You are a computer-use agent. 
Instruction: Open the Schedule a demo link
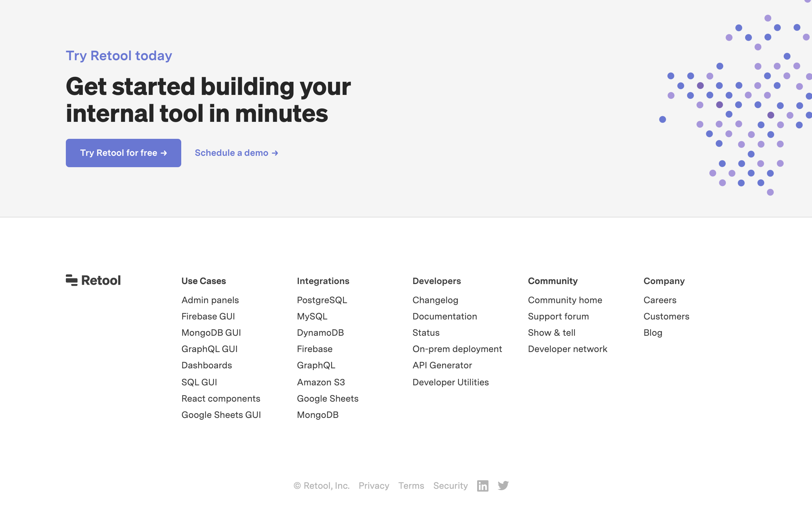pos(236,153)
